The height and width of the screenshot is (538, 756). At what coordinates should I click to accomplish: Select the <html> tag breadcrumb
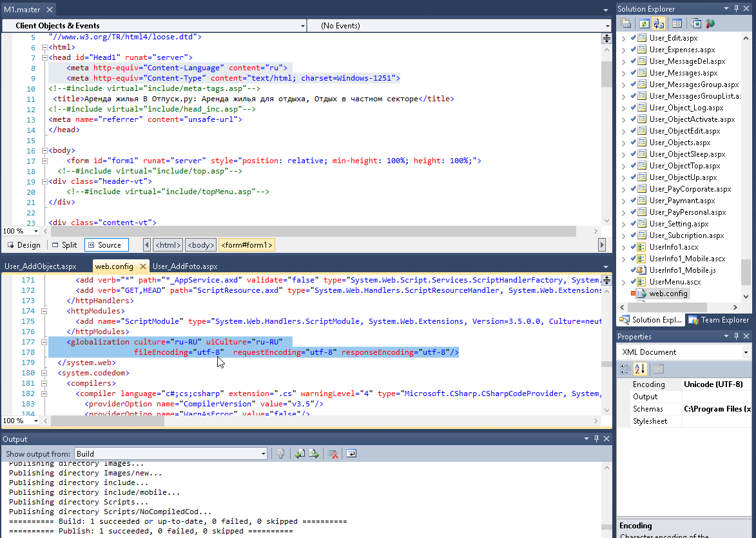click(x=168, y=245)
